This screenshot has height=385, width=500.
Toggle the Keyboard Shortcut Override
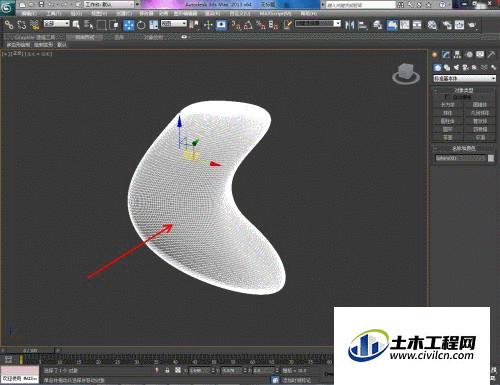(x=221, y=25)
